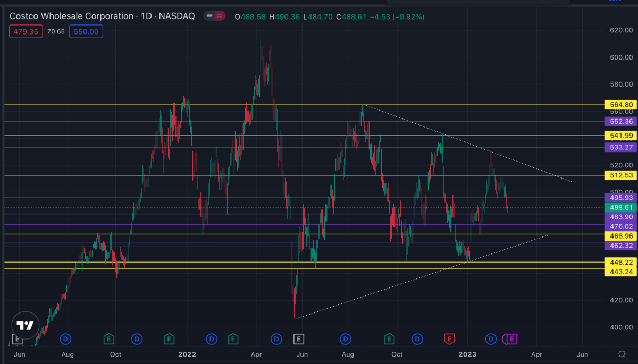Click dividend D marker right of Apr 2022
The width and height of the screenshot is (638, 364).
(x=276, y=338)
